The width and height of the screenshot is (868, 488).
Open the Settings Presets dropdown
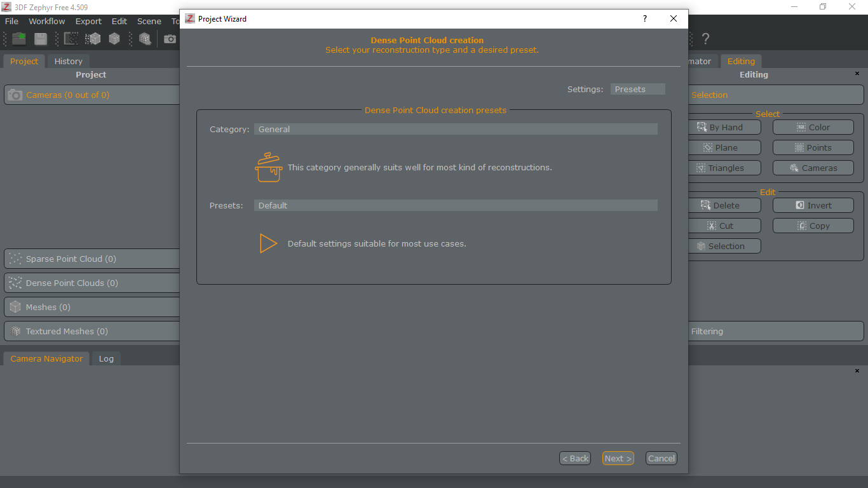(x=637, y=89)
